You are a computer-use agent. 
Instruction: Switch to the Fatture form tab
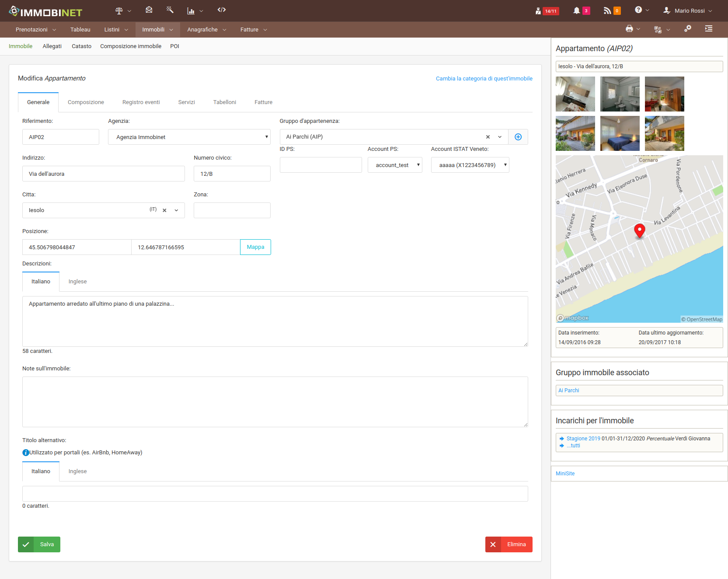click(264, 102)
